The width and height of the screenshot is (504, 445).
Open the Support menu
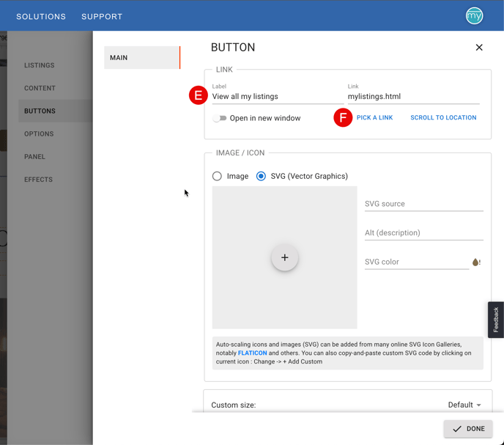click(x=102, y=16)
